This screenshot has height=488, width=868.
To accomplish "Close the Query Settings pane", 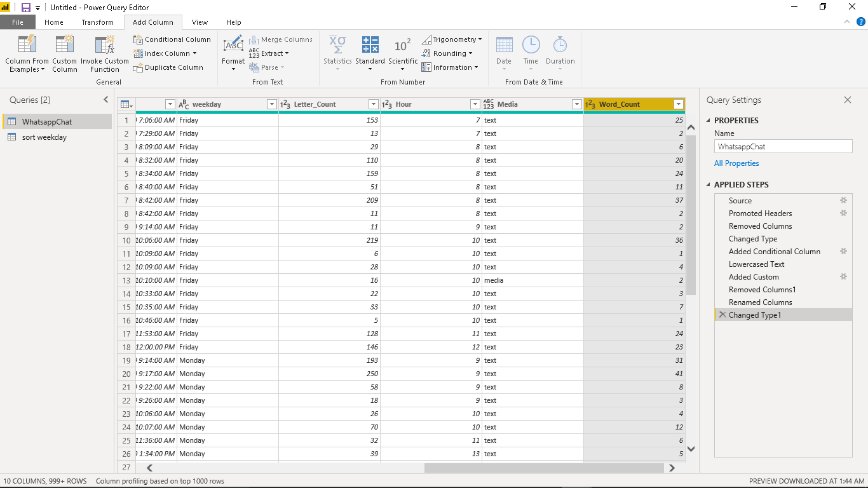I will tap(847, 100).
